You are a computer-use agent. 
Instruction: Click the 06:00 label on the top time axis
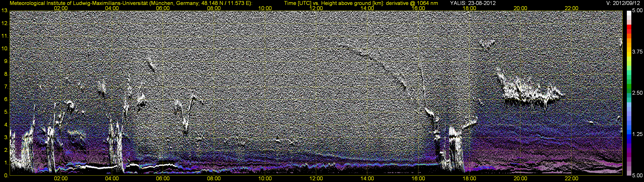pos(163,8)
